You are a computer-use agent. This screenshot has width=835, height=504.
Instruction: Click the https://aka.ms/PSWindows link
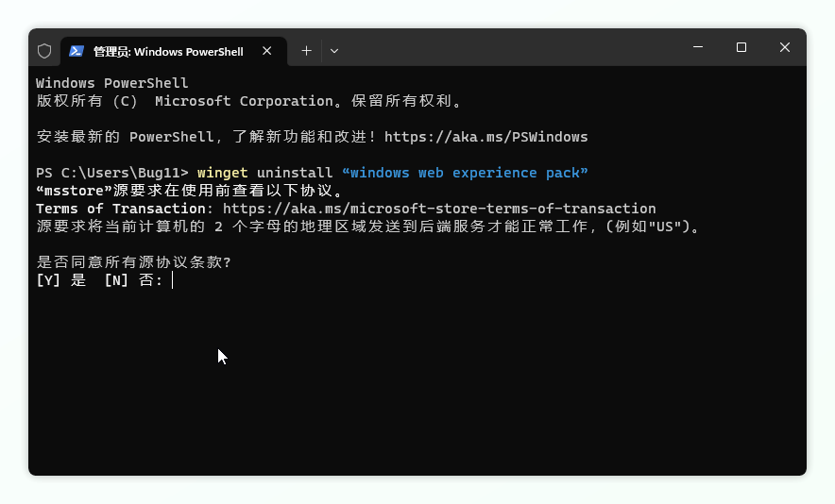point(486,137)
